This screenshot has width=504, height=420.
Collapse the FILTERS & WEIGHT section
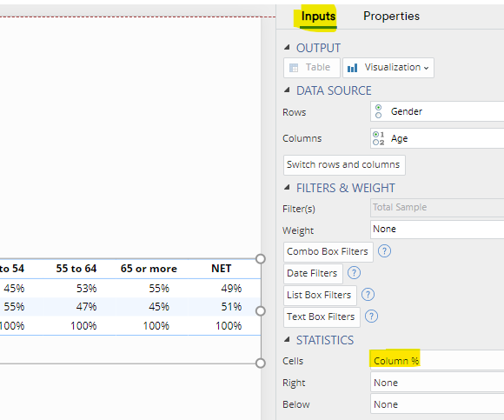(287, 188)
